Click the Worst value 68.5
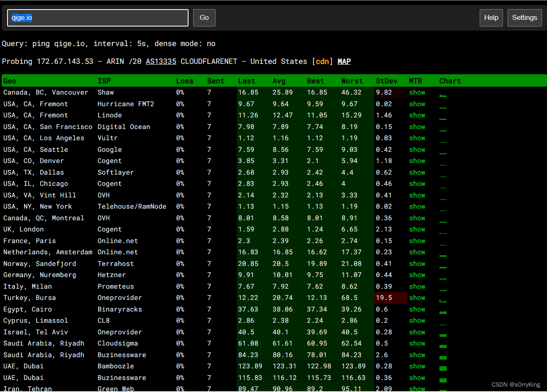The height and width of the screenshot is (392, 547). [x=349, y=298]
